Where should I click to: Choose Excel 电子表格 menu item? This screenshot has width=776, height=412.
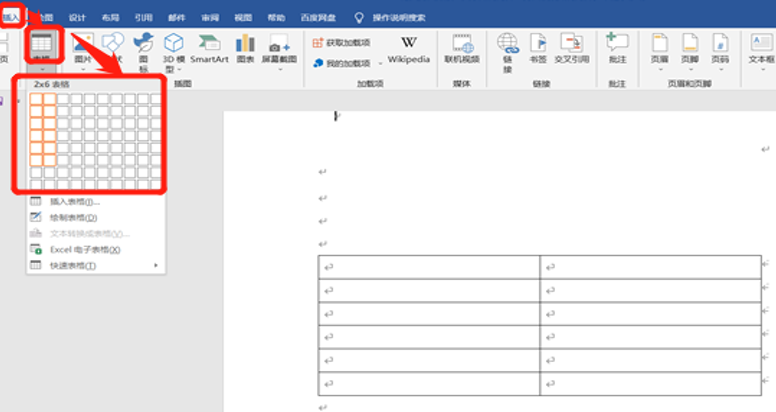[x=96, y=250]
